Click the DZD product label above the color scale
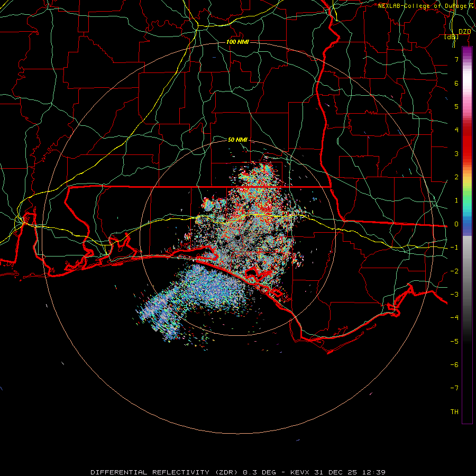The width and height of the screenshot is (476, 476). (x=464, y=32)
